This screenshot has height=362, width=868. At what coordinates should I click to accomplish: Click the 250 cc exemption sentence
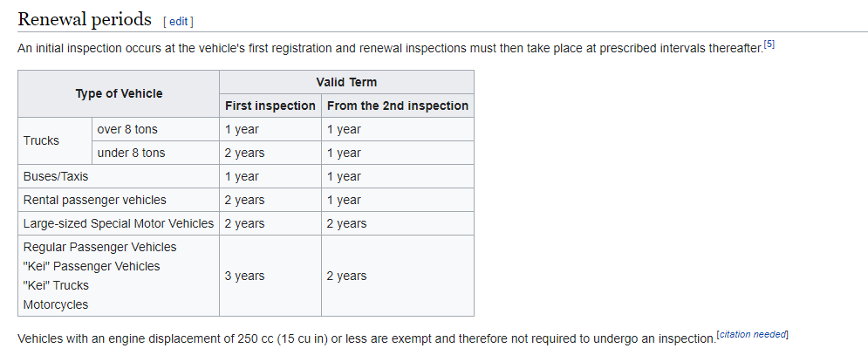click(x=366, y=338)
